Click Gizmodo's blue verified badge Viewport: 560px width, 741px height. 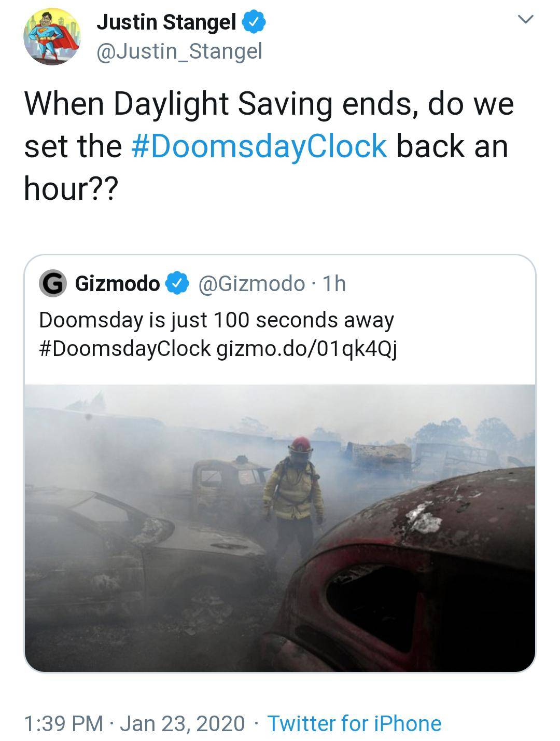click(x=176, y=284)
